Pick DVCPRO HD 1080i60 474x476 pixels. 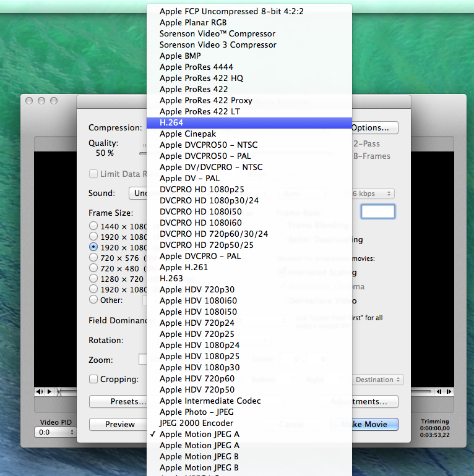tap(249, 223)
